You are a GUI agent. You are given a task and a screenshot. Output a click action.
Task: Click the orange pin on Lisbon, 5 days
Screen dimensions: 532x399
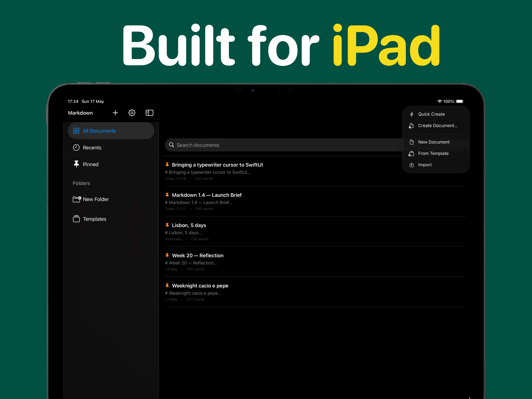pos(167,225)
